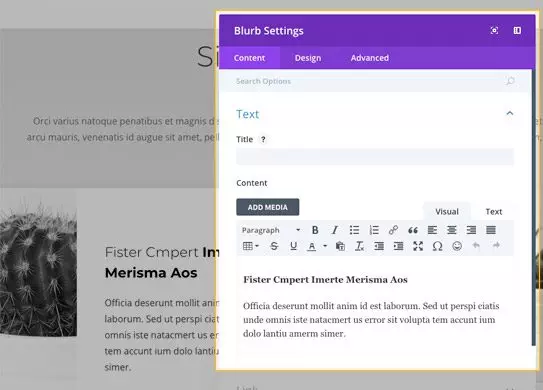This screenshot has height=390, width=543.
Task: Insert numbered list in content editor
Action: tap(374, 230)
